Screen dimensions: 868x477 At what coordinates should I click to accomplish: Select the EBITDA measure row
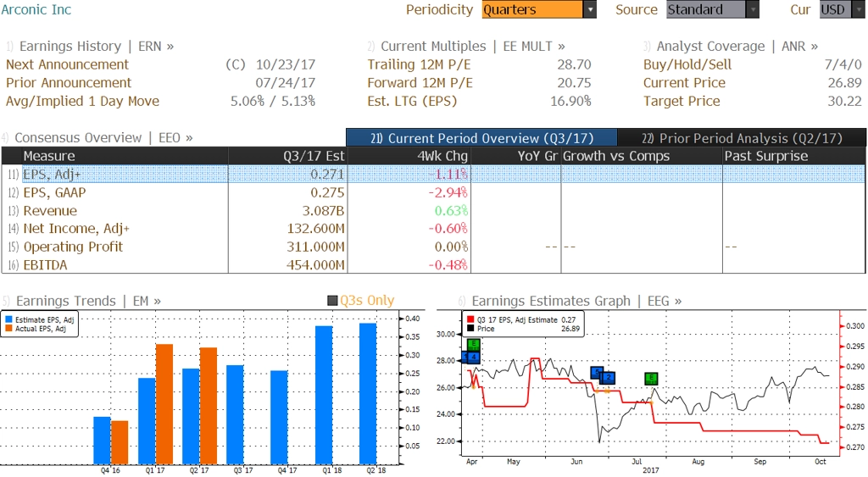(x=433, y=265)
